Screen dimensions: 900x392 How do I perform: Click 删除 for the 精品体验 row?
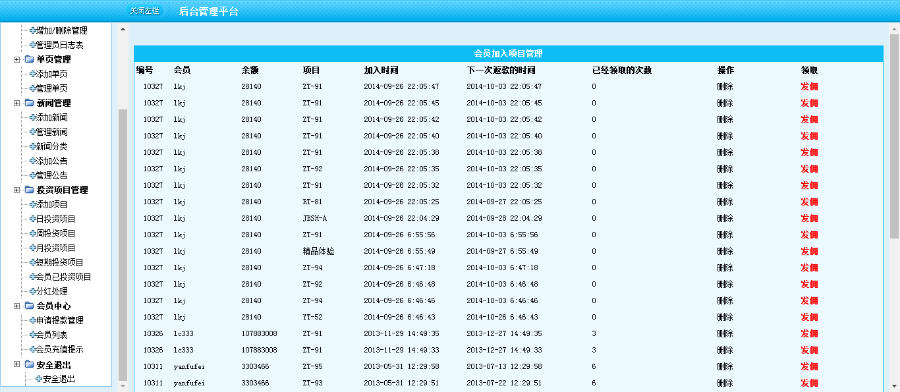point(725,251)
